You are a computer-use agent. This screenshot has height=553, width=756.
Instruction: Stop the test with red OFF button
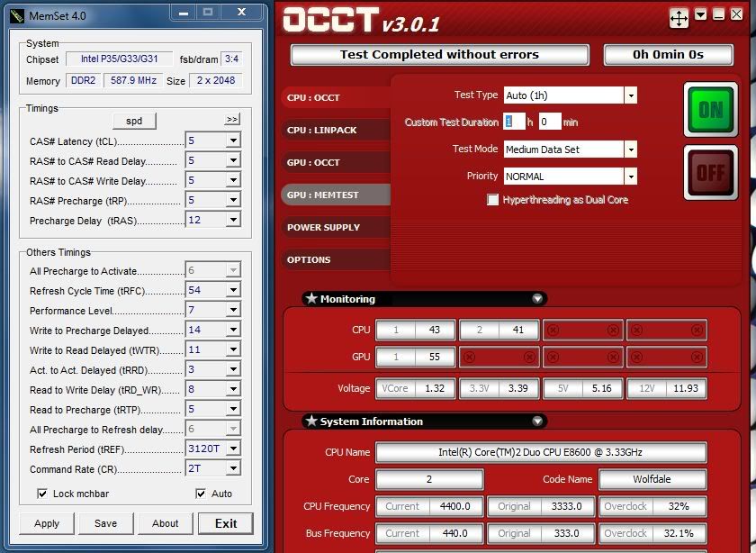711,172
